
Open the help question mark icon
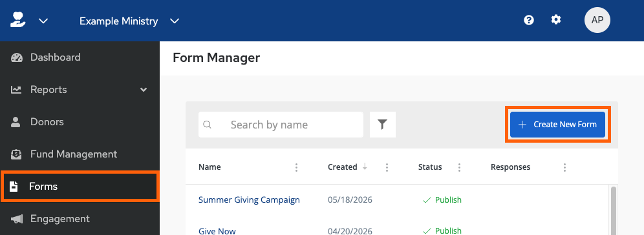529,20
